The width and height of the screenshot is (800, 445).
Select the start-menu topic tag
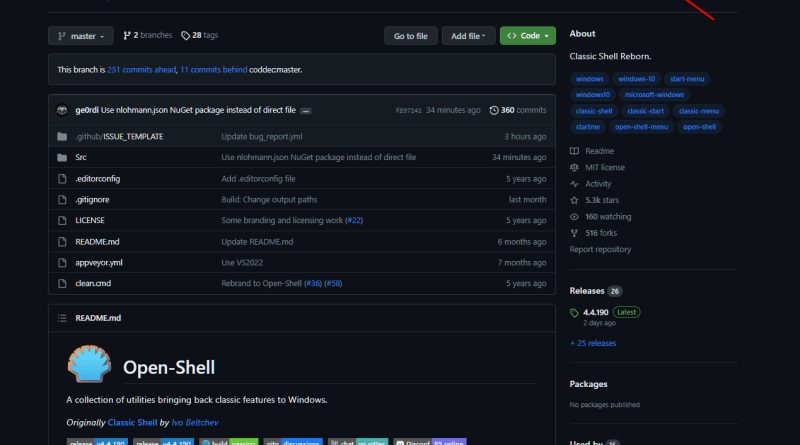[687, 79]
